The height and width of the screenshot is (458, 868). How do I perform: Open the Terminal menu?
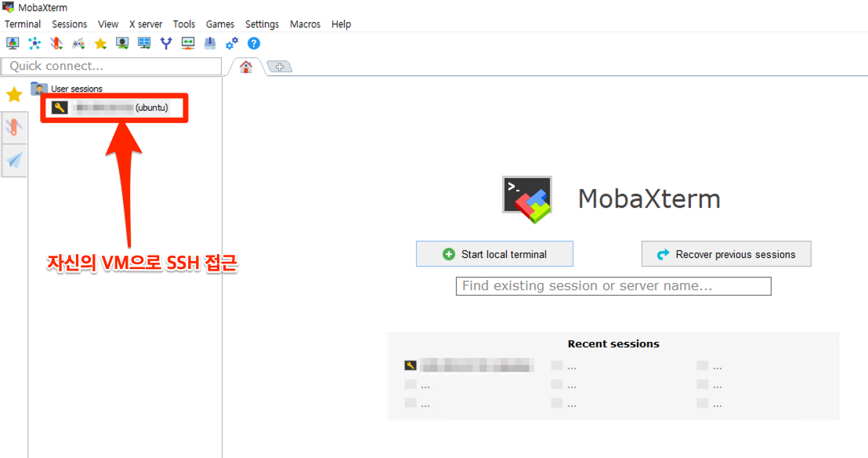click(x=23, y=24)
